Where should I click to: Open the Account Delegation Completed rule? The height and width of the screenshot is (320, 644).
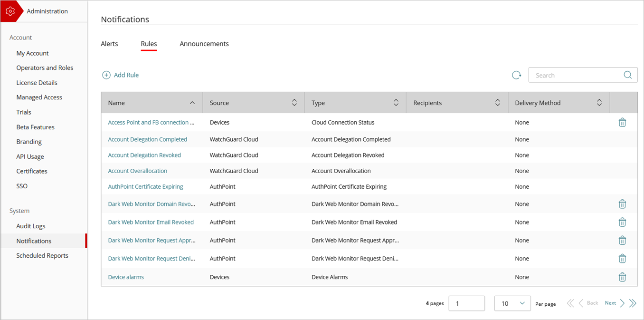coord(148,139)
